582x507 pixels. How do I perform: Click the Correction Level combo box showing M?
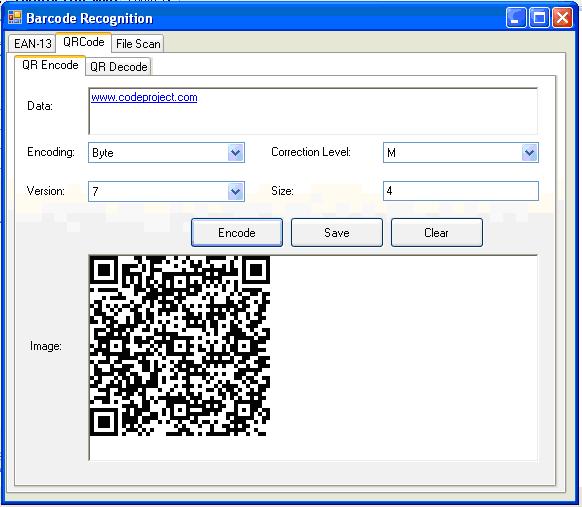pos(461,153)
